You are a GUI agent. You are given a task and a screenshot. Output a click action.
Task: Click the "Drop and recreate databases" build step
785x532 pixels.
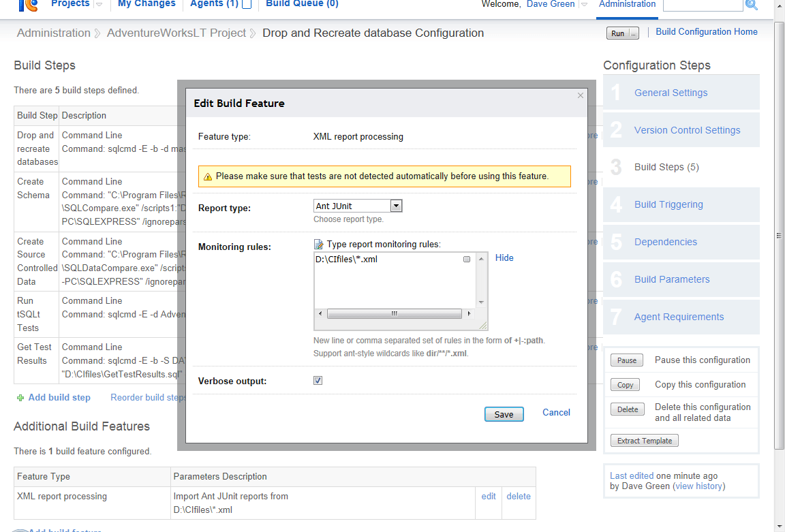coord(37,148)
